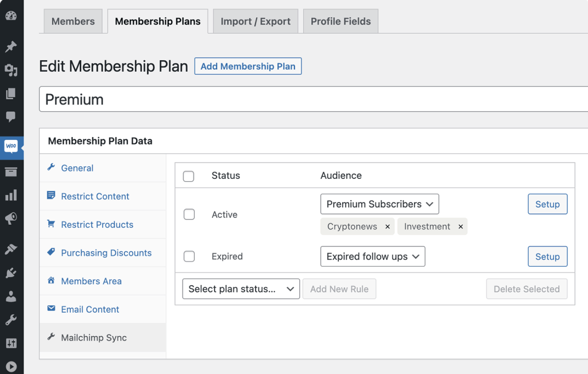588x374 pixels.
Task: Toggle the select-all rules checkbox
Action: click(x=189, y=176)
